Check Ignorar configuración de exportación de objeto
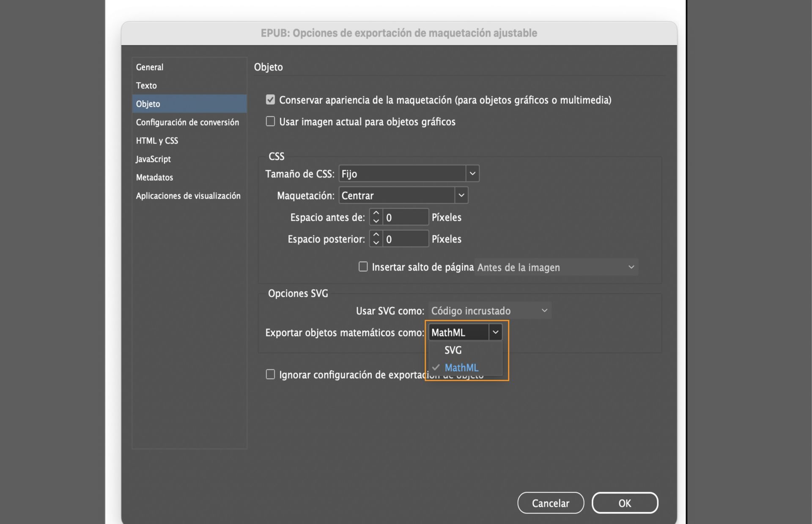The image size is (812, 524). coord(270,374)
